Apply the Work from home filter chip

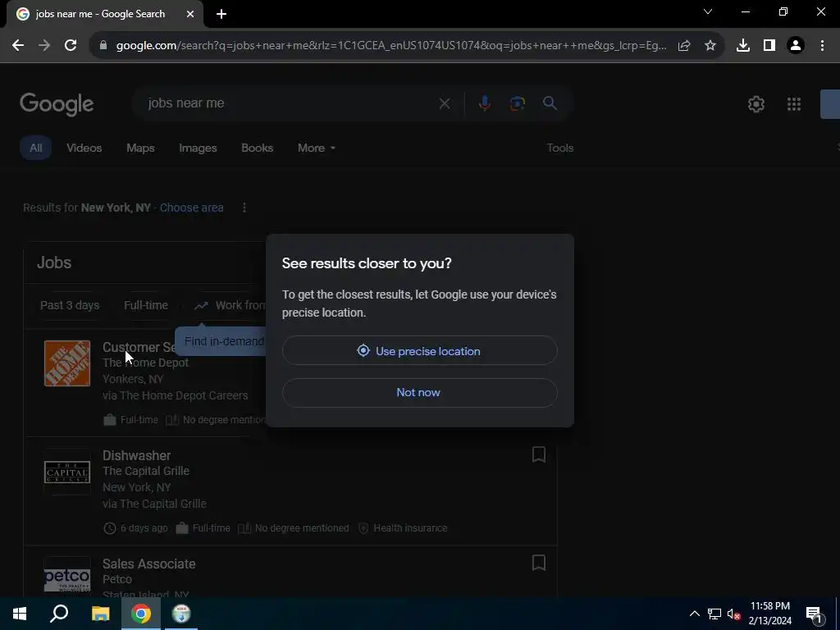[x=231, y=305]
